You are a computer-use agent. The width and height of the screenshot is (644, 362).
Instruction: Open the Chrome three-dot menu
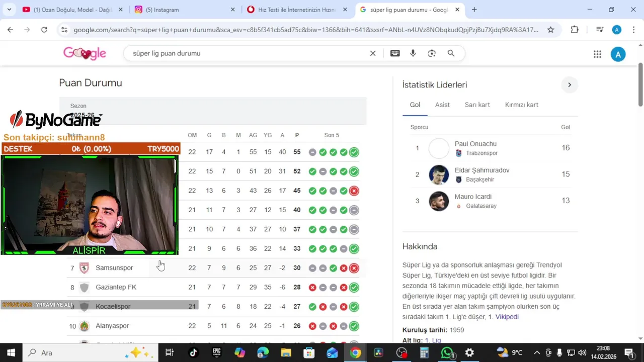pos(633,30)
